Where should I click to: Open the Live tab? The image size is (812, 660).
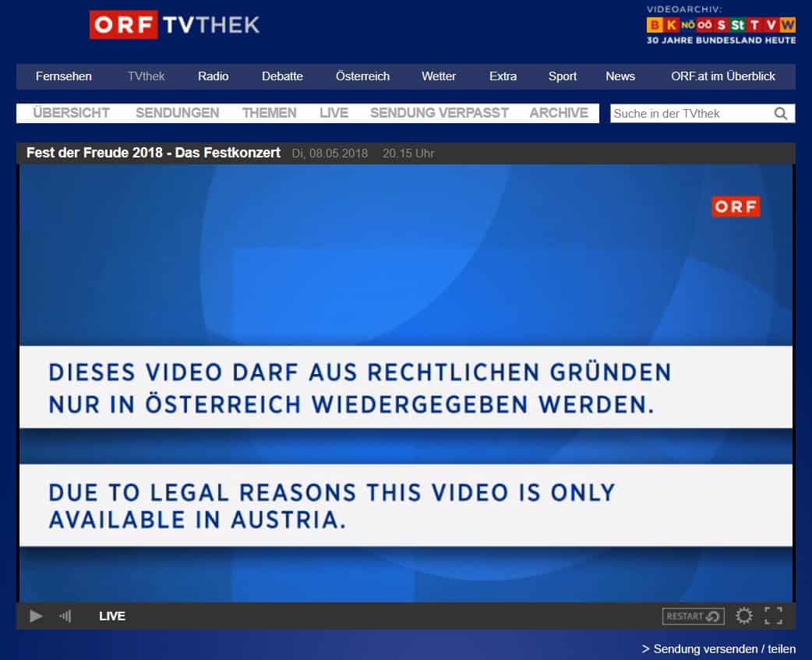coord(334,113)
